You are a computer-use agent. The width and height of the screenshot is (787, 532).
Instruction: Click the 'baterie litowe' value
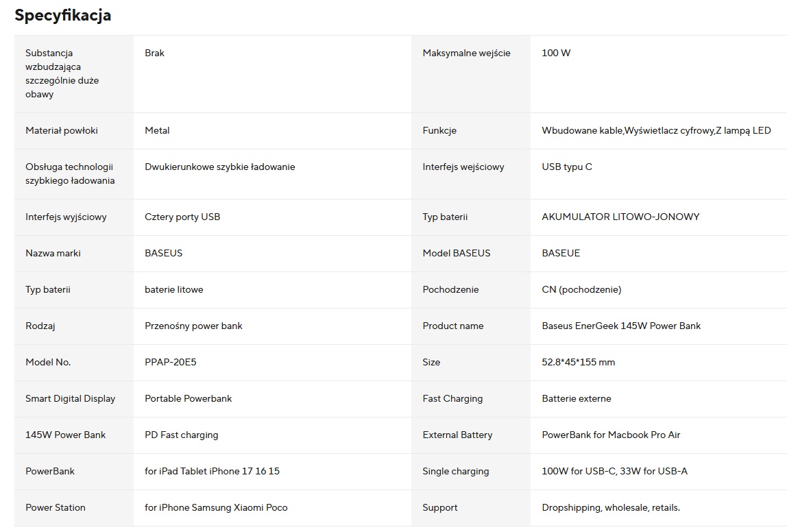click(x=174, y=289)
